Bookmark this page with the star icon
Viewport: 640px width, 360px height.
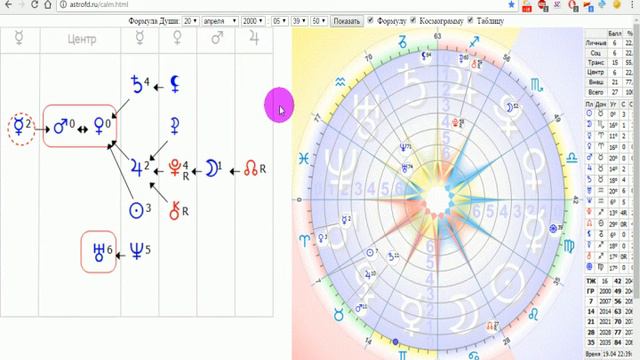(x=511, y=4)
